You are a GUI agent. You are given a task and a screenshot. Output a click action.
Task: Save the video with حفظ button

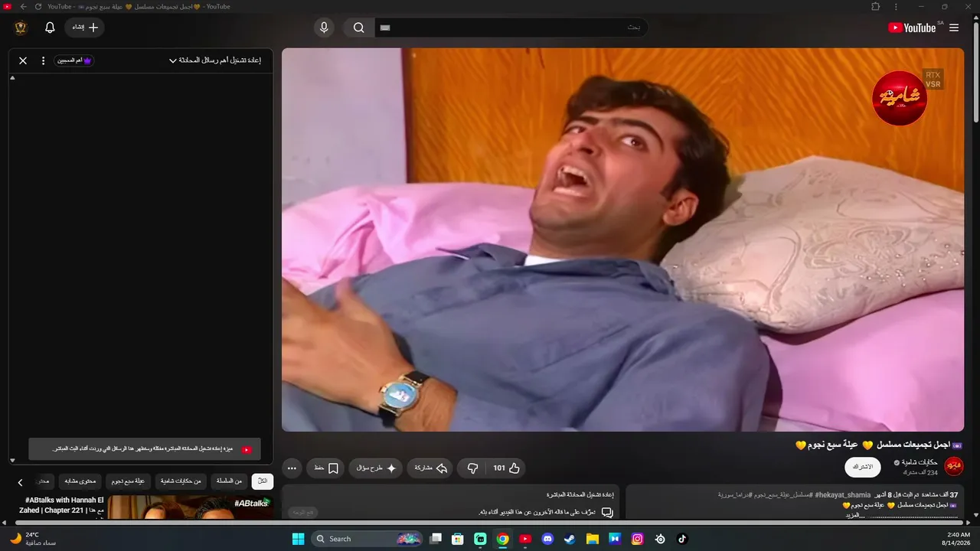(326, 468)
